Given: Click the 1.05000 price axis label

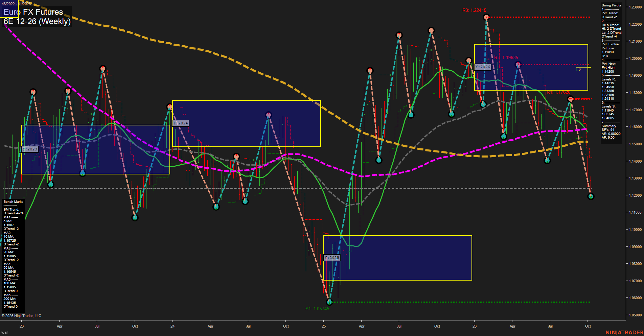Looking at the screenshot, I should 635,315.
